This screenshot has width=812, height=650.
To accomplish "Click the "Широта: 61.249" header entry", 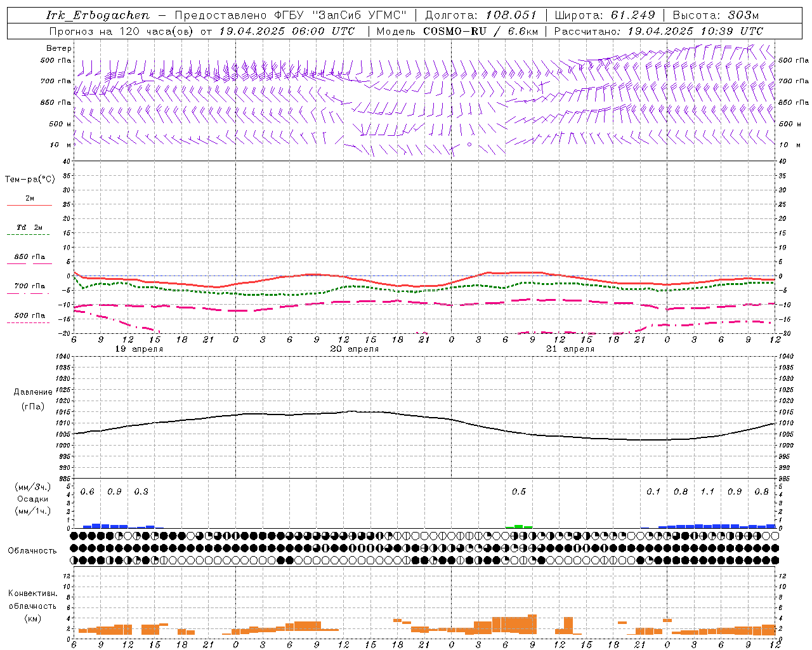I will [x=606, y=15].
